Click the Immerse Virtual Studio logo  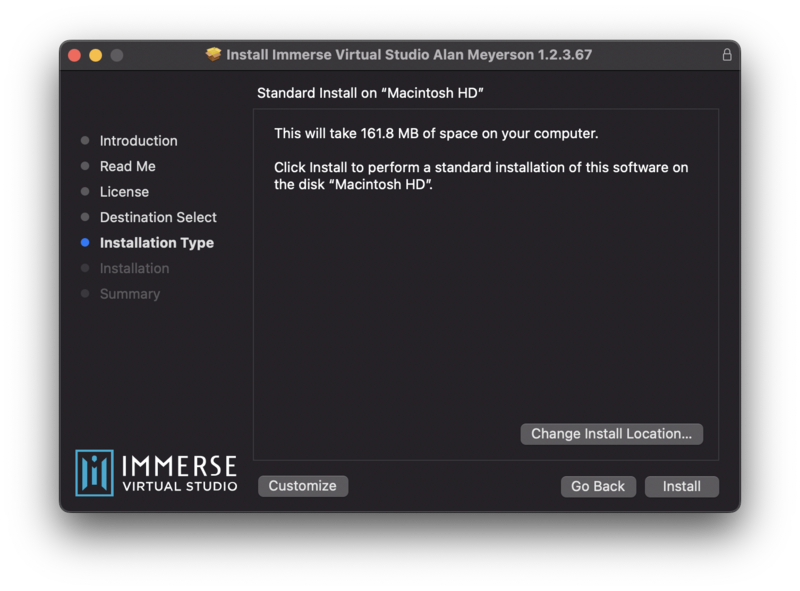pyautogui.click(x=156, y=473)
